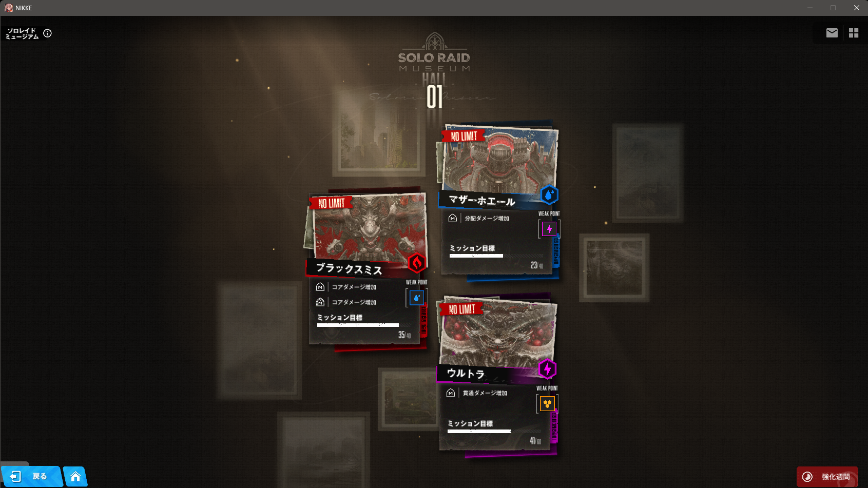The width and height of the screenshot is (868, 488).
Task: Open the ウルトラ boss card image
Action: [498, 334]
